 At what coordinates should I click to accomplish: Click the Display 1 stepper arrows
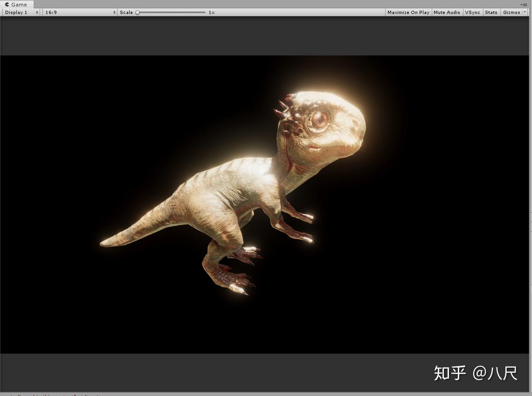37,12
